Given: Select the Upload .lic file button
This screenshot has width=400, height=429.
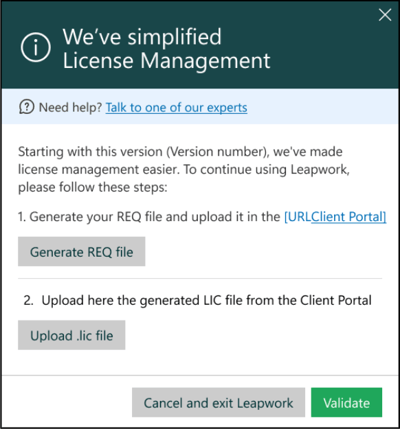Looking at the screenshot, I should (x=72, y=335).
